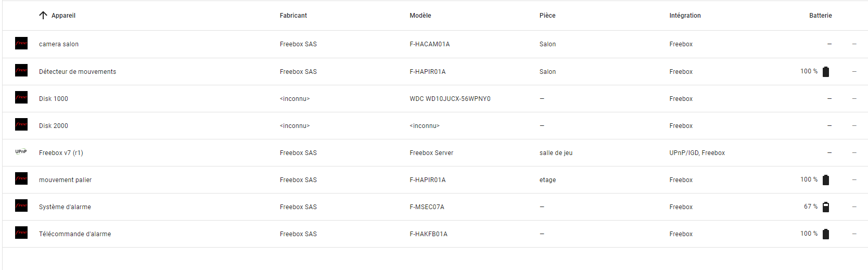The width and height of the screenshot is (868, 270).
Task: Click sort arrow next to Appareil header
Action: point(43,15)
